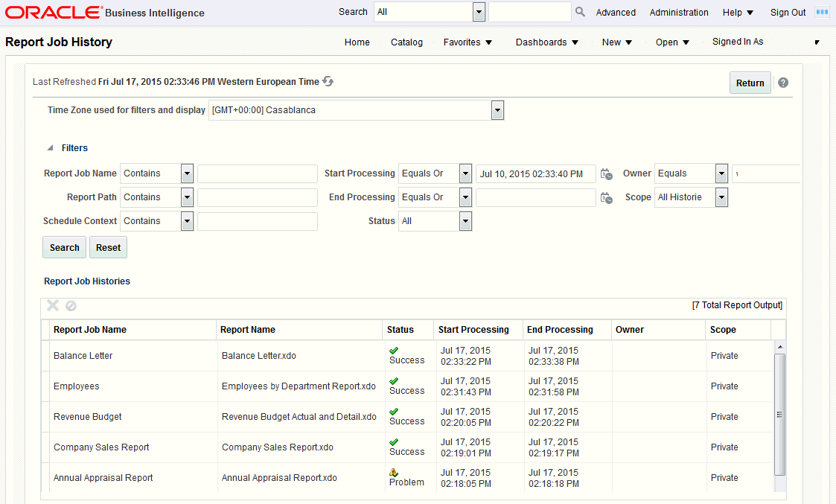Image resolution: width=836 pixels, height=504 pixels.
Task: Open End Processing date picker calendar icon
Action: tap(606, 198)
